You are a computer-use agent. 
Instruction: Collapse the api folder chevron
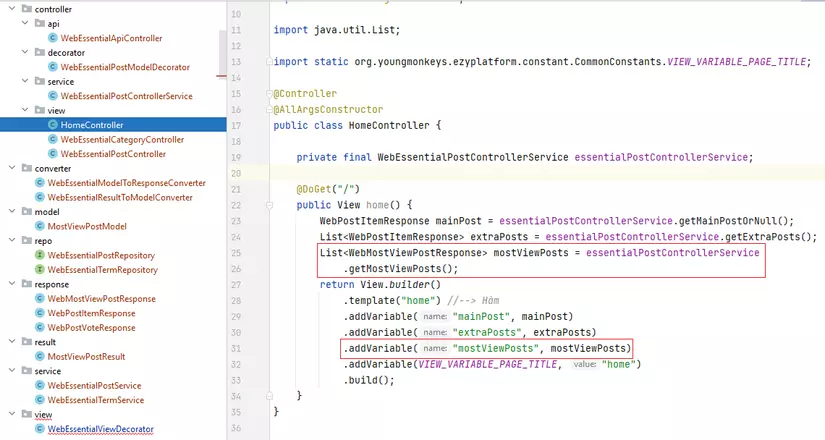point(25,23)
